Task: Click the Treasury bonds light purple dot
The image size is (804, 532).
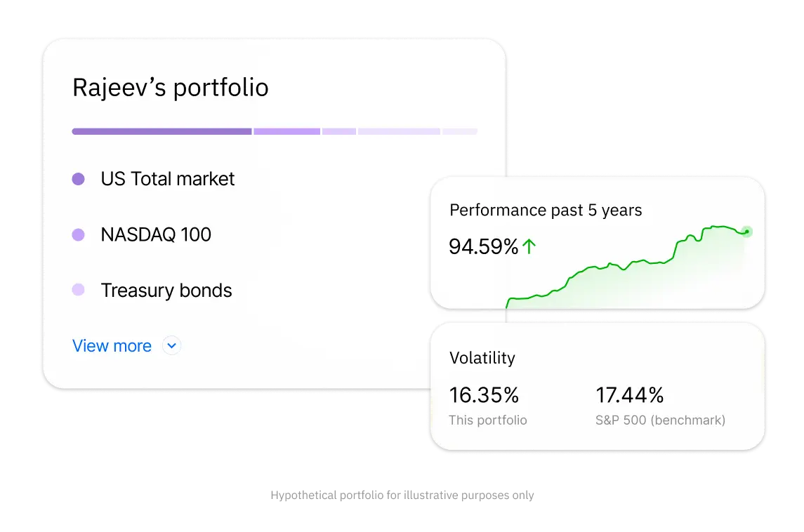Action: [79, 290]
